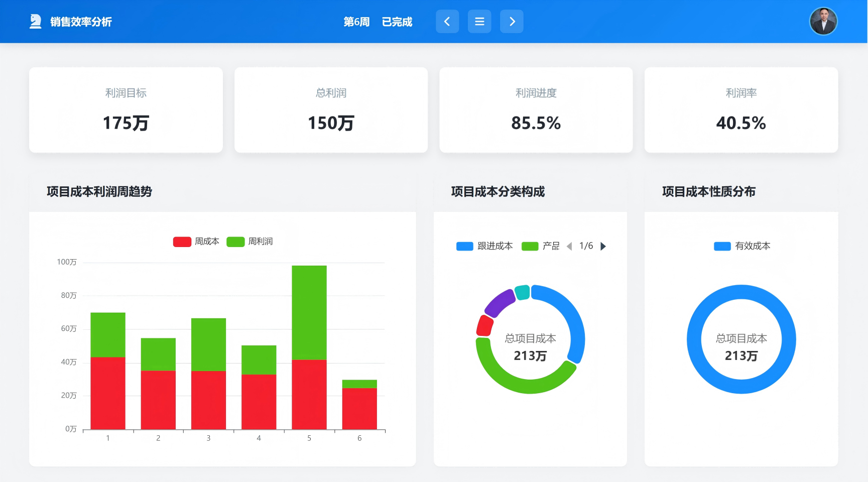868x482 pixels.
Task: Toggle the 周利润 series in the bar chart
Action: tap(251, 241)
